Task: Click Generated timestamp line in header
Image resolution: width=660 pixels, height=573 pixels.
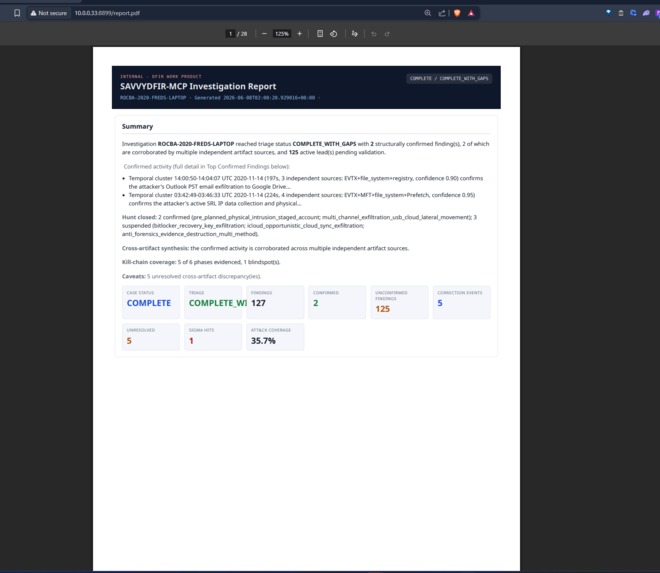Action: click(x=220, y=98)
